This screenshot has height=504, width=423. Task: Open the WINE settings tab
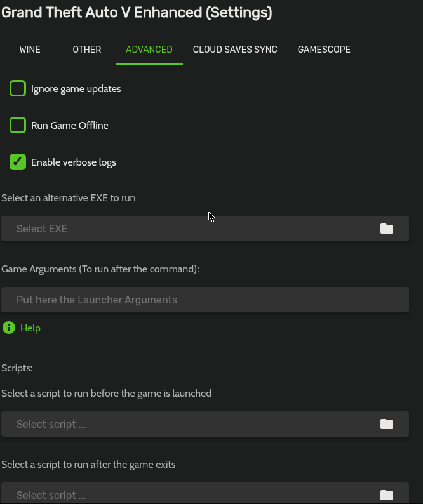point(30,50)
